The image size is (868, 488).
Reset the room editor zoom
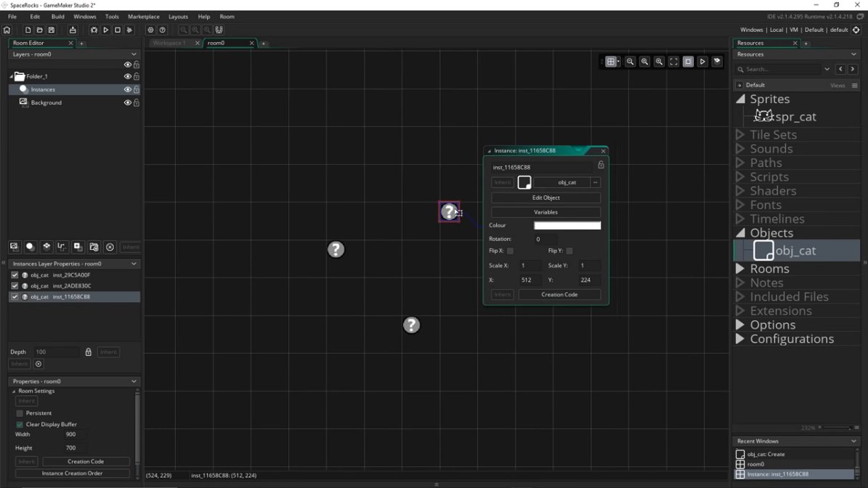(644, 62)
